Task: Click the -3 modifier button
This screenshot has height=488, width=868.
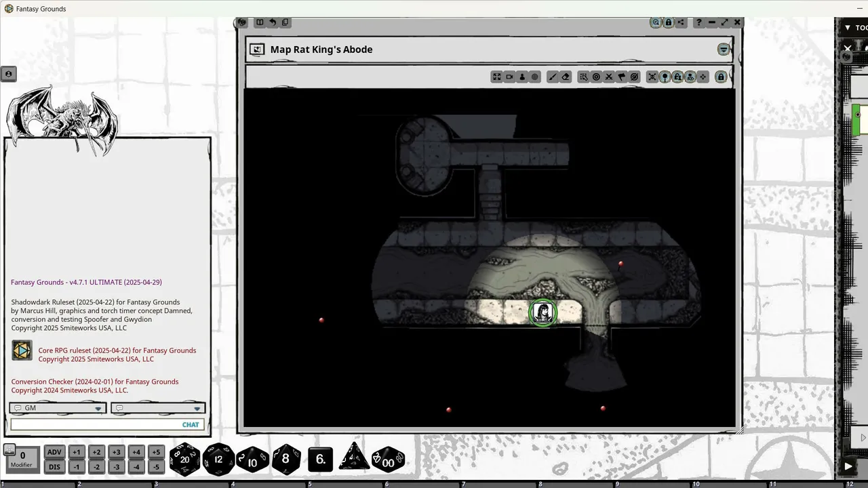Action: tap(117, 467)
